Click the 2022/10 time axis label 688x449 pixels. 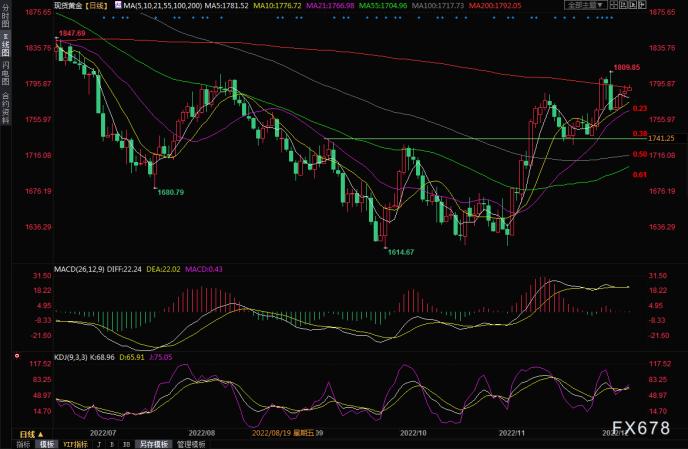pos(413,433)
